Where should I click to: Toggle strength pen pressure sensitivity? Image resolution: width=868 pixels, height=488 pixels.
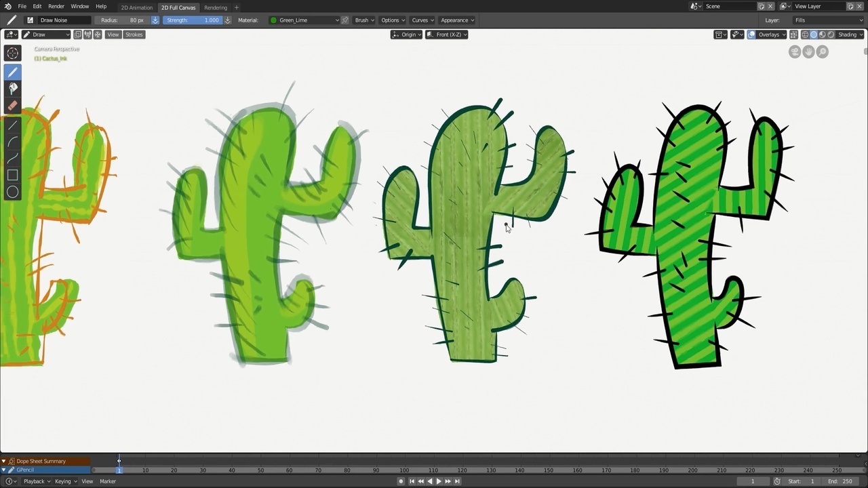pyautogui.click(x=227, y=20)
